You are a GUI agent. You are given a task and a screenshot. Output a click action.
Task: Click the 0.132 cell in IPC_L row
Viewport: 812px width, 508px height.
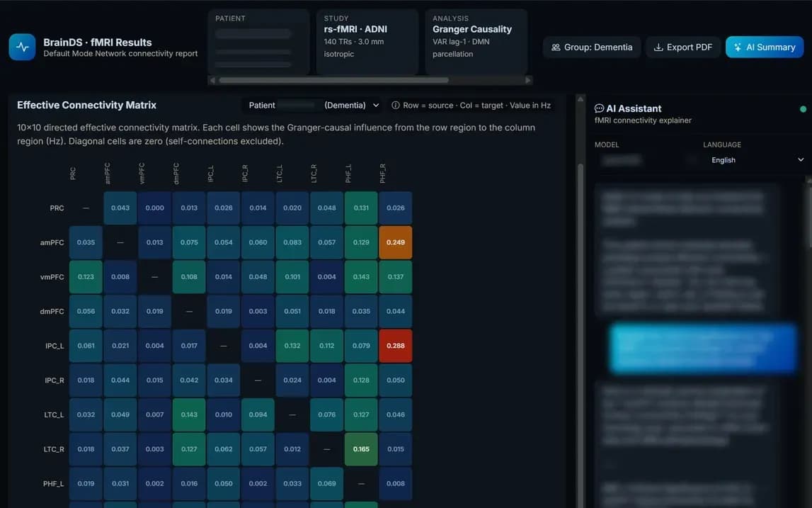click(x=292, y=346)
